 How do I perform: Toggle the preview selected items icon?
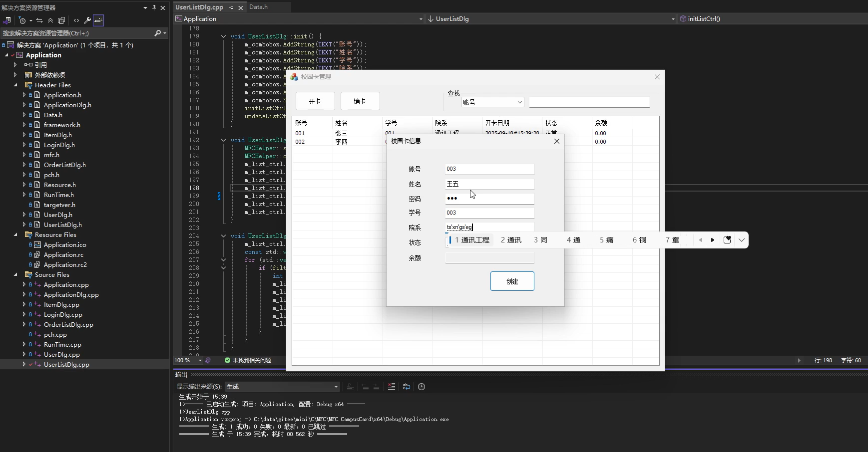(98, 20)
